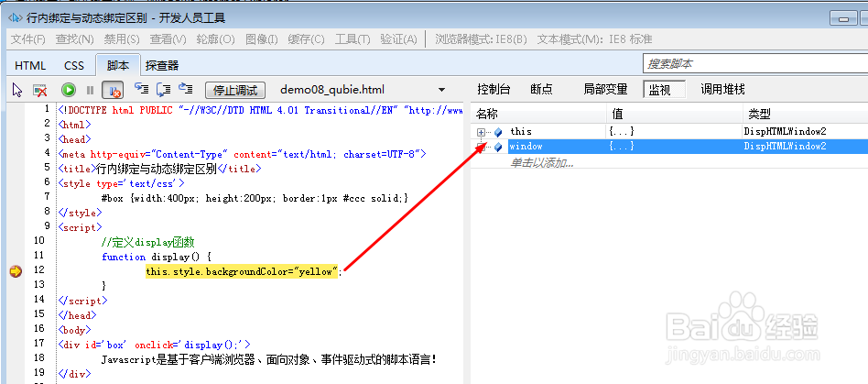Click the 'function display() {' code line
The image size is (868, 384).
coord(157,257)
